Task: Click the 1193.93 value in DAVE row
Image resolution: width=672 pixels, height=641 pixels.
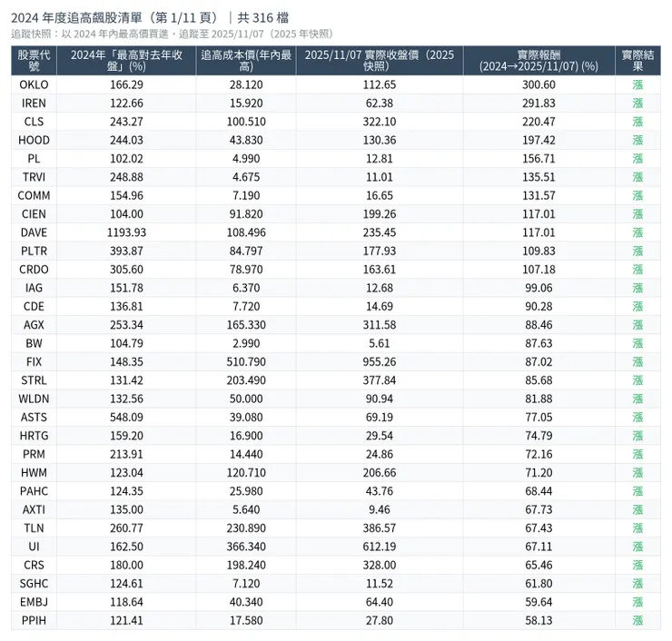Action: tap(125, 232)
